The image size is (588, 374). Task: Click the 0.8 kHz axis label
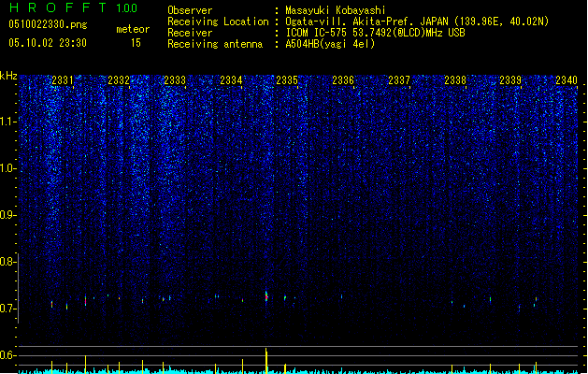(8, 262)
